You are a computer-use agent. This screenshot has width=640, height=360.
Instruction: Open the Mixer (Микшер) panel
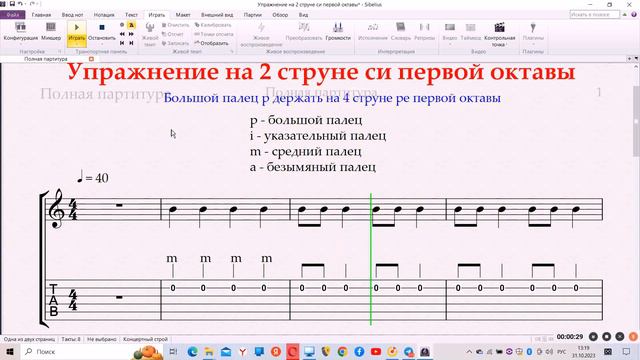click(x=51, y=31)
